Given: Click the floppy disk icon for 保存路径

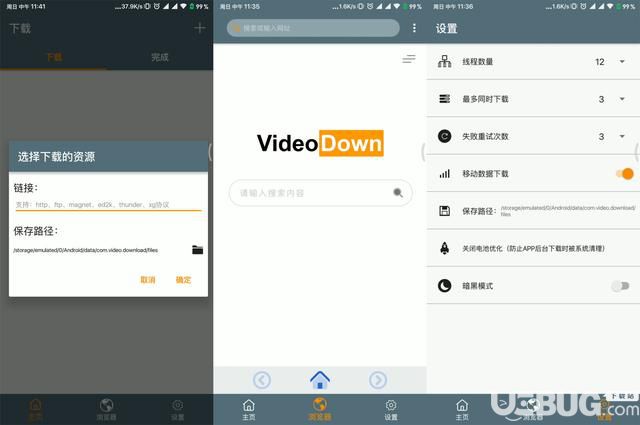Looking at the screenshot, I should click(x=444, y=211).
